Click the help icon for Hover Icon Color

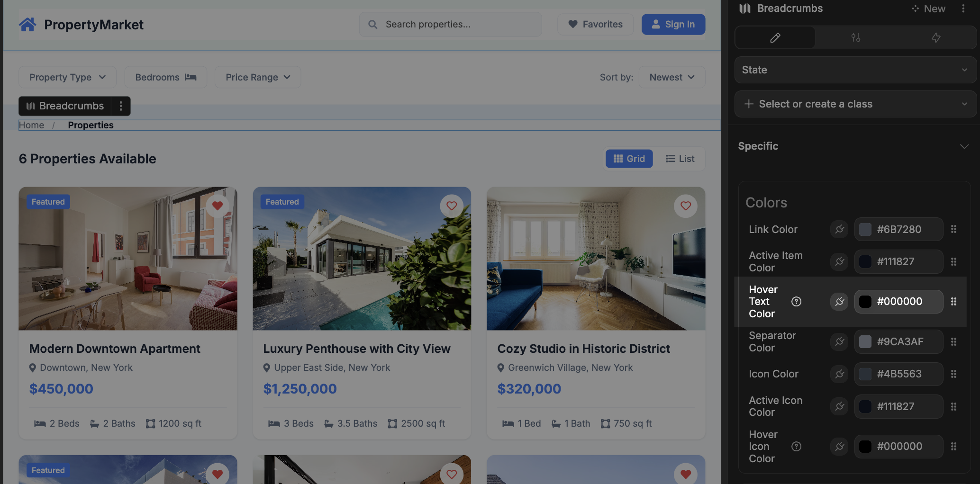796,447
